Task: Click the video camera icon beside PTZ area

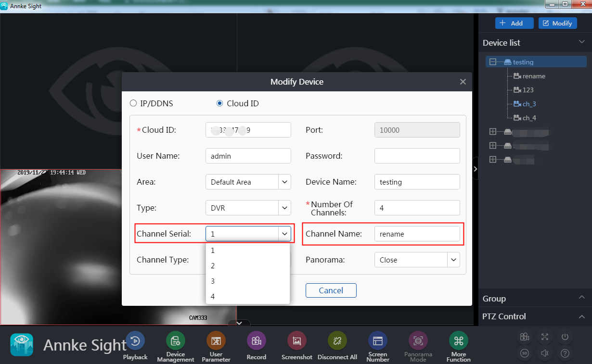Action: (x=525, y=337)
